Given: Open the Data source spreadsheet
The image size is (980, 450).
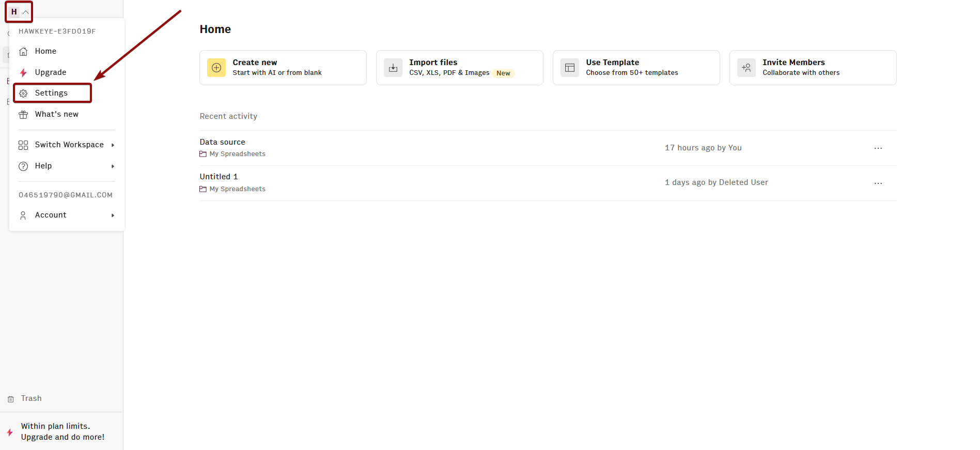Looking at the screenshot, I should pos(223,142).
